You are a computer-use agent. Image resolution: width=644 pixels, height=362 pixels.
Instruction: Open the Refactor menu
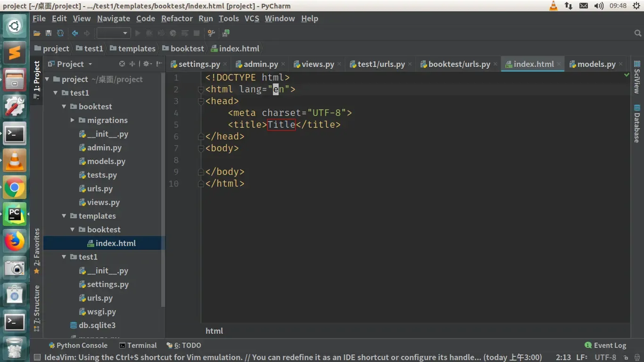tap(177, 18)
